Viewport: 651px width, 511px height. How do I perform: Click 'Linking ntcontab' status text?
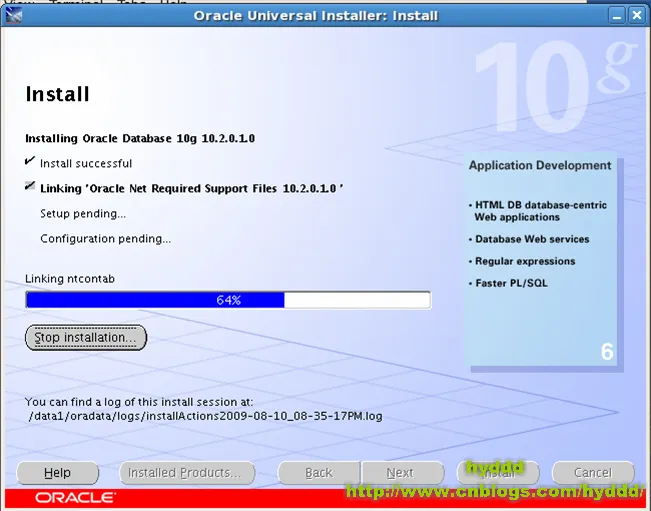pos(70,279)
